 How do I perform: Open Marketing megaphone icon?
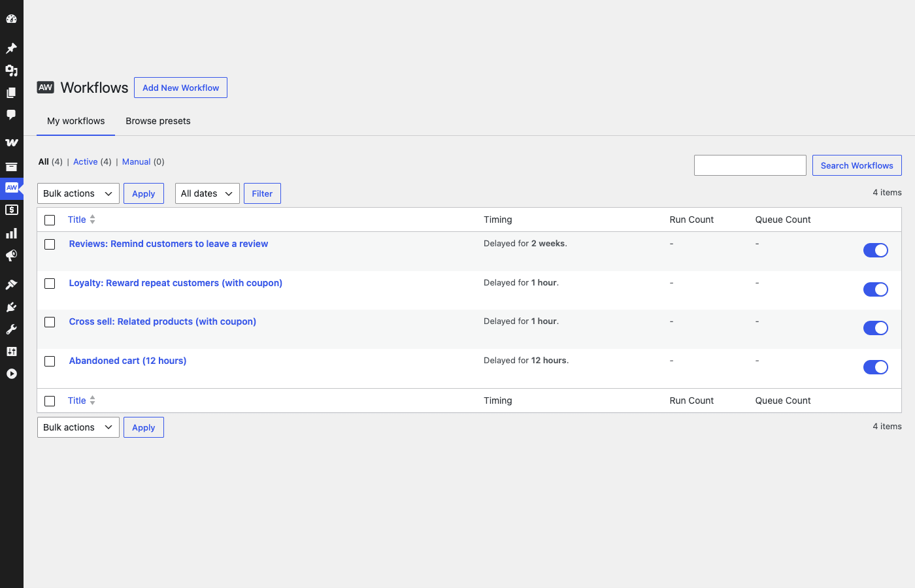click(x=11, y=255)
